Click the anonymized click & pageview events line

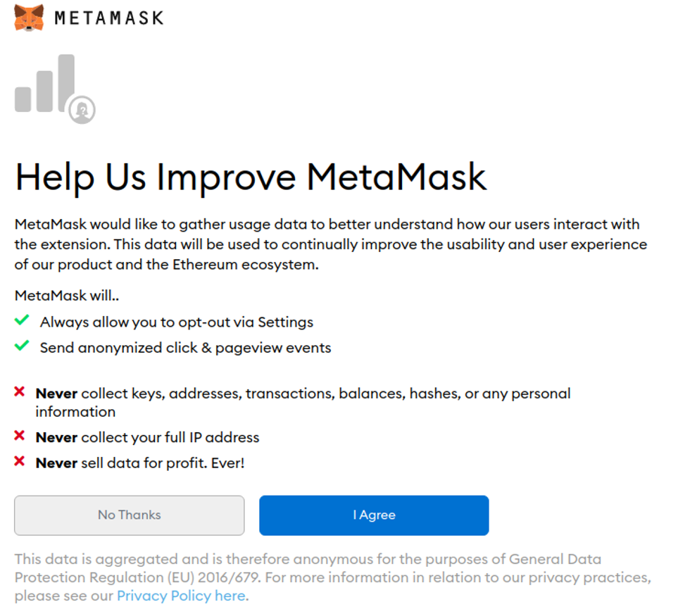coord(185,348)
